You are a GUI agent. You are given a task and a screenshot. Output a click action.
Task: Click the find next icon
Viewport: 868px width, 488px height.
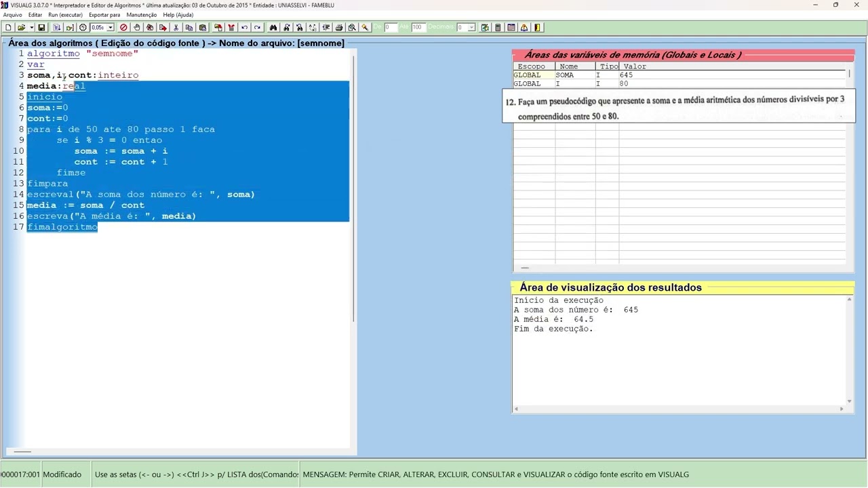[x=287, y=28]
